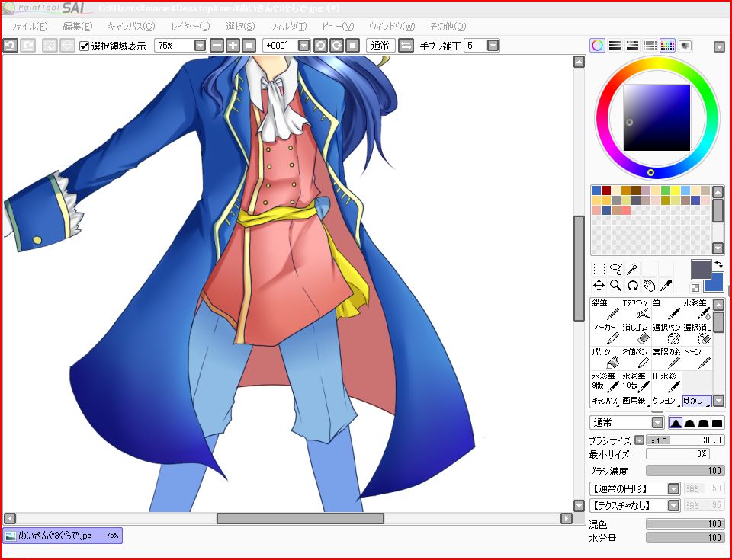Open the キャンバス(C) menu
The width and height of the screenshot is (732, 560).
point(131,27)
